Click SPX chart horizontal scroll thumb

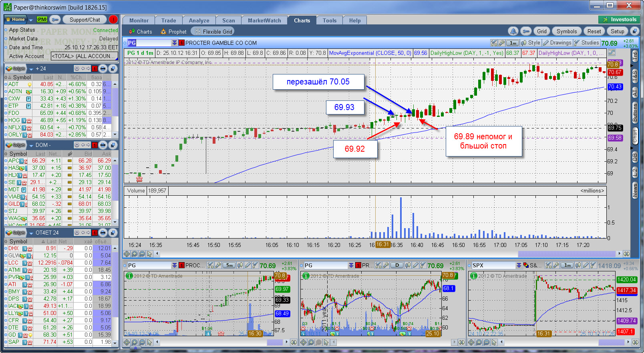(x=612, y=342)
